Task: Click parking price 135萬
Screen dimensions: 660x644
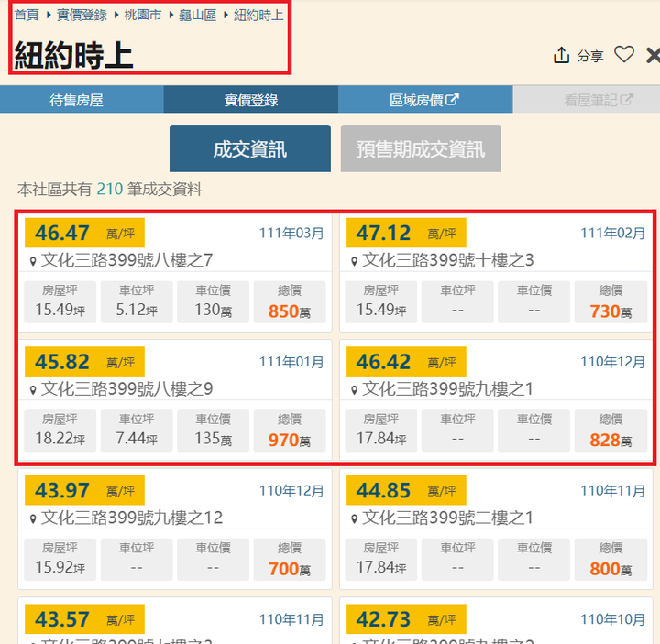Action: point(213,439)
